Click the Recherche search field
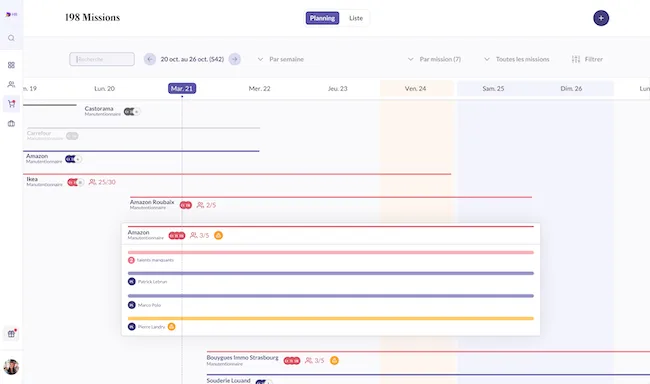Viewport: 650px width, 384px height. [102, 59]
